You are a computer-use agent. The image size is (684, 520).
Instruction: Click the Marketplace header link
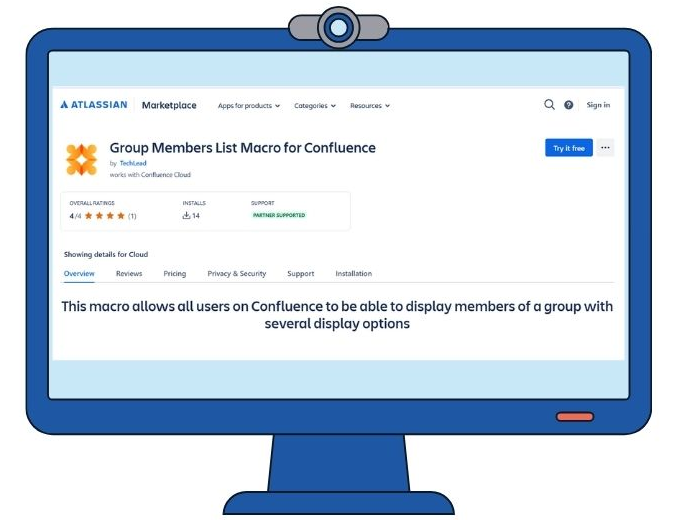[169, 105]
